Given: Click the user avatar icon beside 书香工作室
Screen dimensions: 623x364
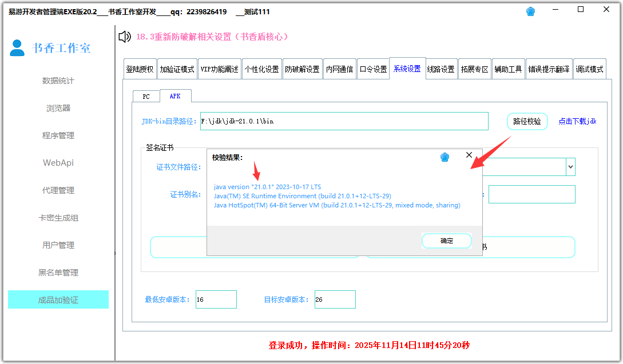Looking at the screenshot, I should pyautogui.click(x=16, y=48).
